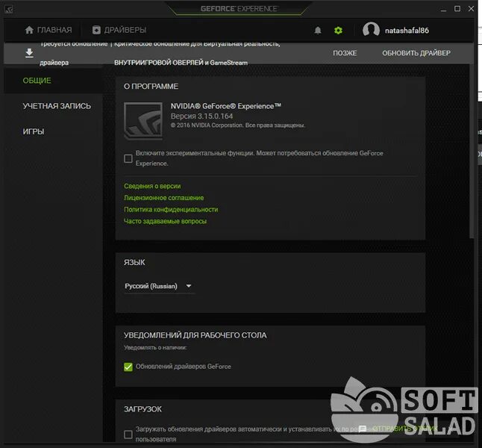Open the ИГРЫ settings section
482x448 pixels.
[34, 131]
